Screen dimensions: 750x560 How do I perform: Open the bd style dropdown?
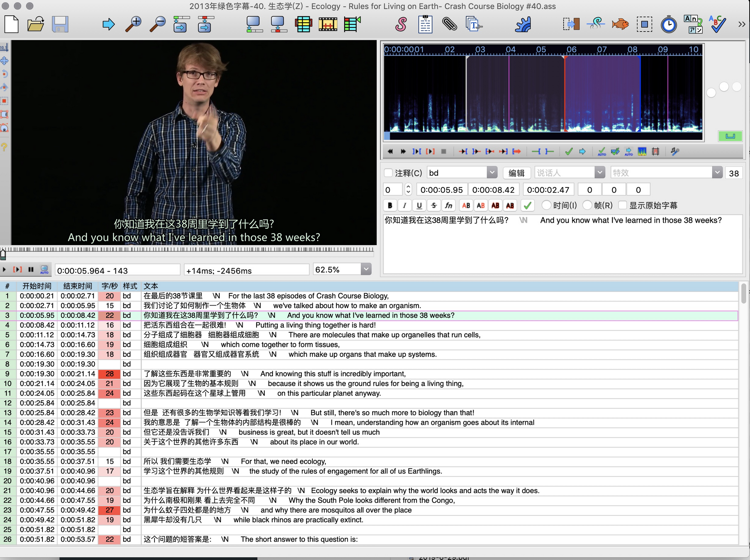(492, 173)
